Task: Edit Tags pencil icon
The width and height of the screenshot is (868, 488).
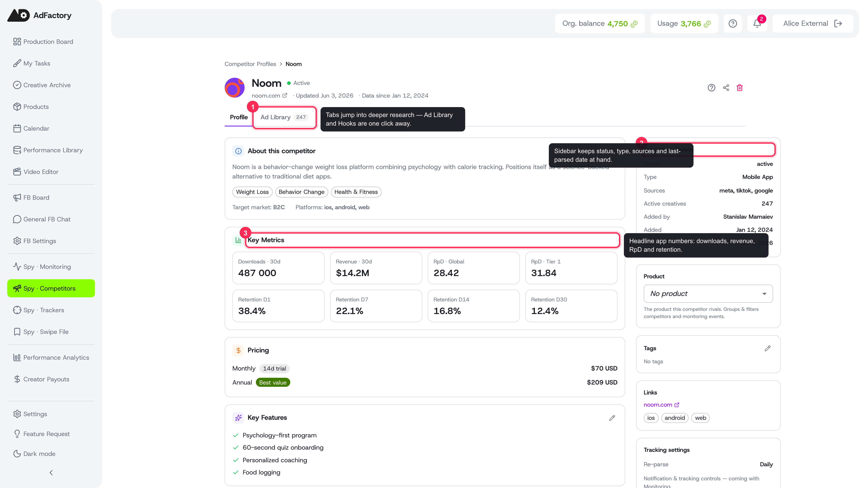Action: pyautogui.click(x=768, y=349)
